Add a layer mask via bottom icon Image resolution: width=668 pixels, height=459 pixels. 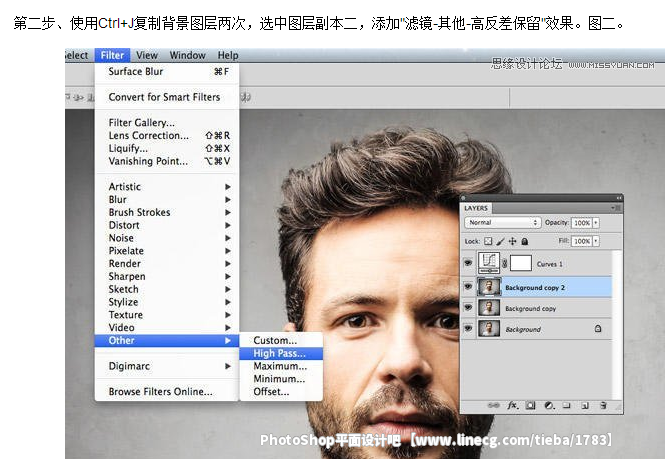point(530,405)
